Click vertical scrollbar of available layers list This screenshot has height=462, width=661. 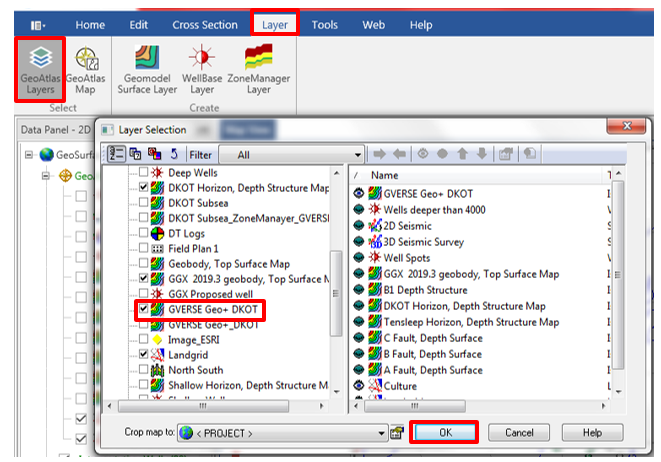336,291
